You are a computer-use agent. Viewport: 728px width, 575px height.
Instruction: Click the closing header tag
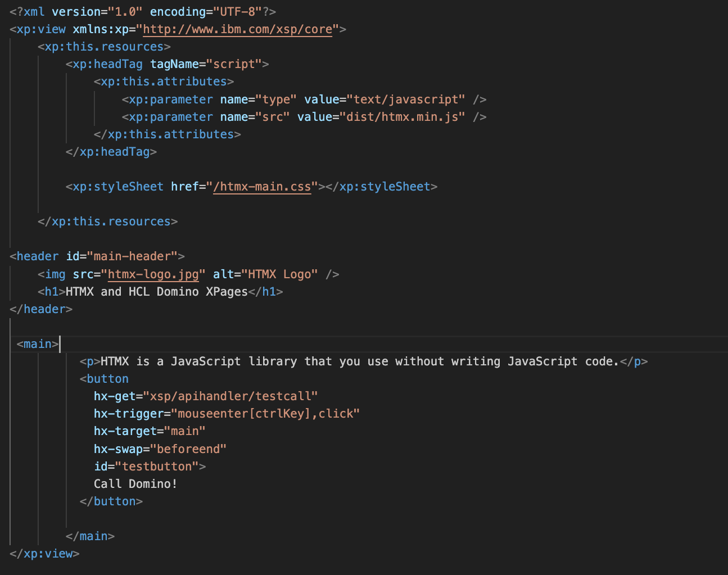pyautogui.click(x=41, y=309)
